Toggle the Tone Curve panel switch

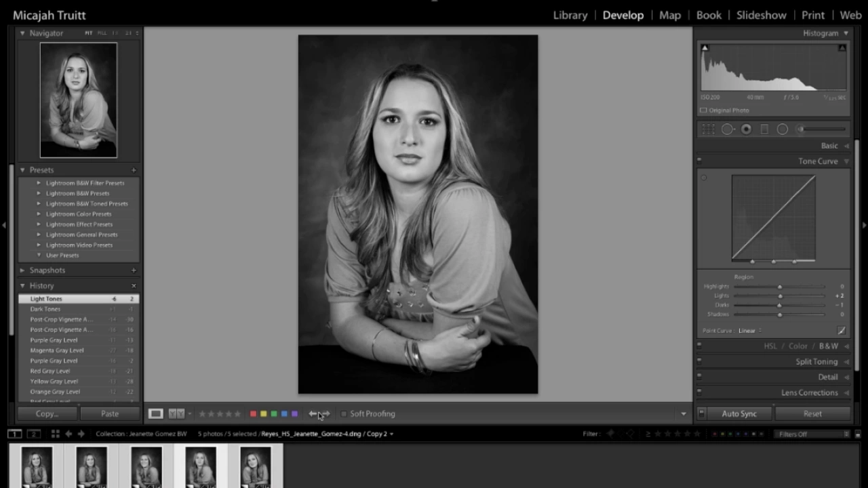(699, 161)
